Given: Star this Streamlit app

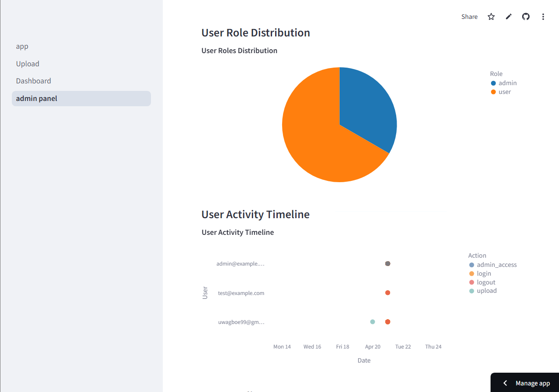Looking at the screenshot, I should (x=491, y=16).
